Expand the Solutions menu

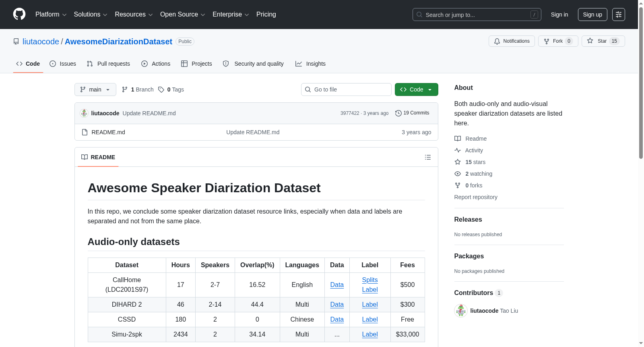[x=91, y=15]
